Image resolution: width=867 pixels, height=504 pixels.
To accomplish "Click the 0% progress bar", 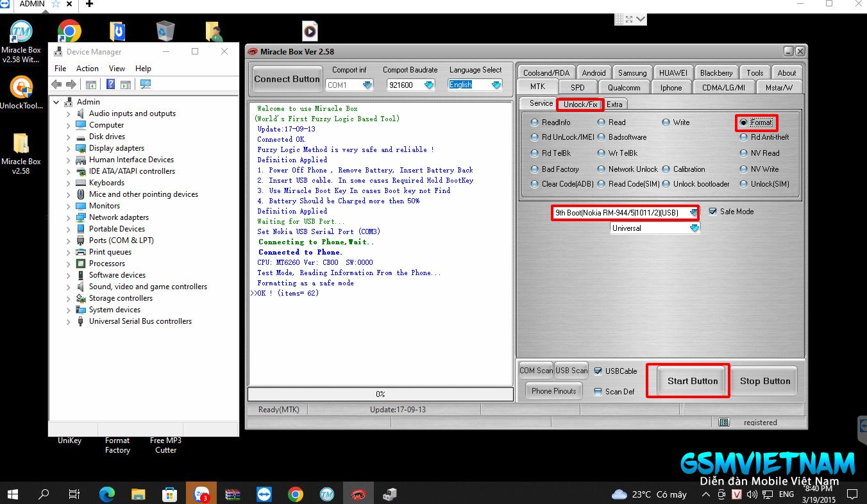I will tap(380, 394).
